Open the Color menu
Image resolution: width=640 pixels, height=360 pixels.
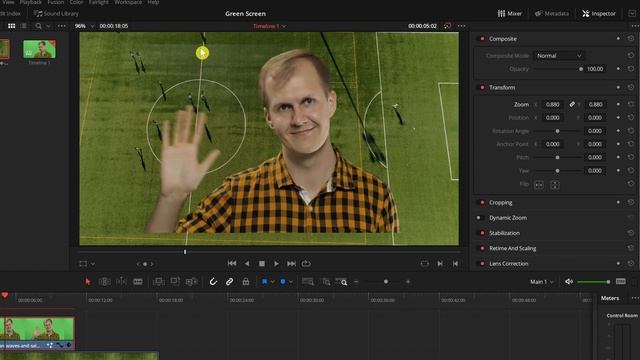pyautogui.click(x=76, y=2)
